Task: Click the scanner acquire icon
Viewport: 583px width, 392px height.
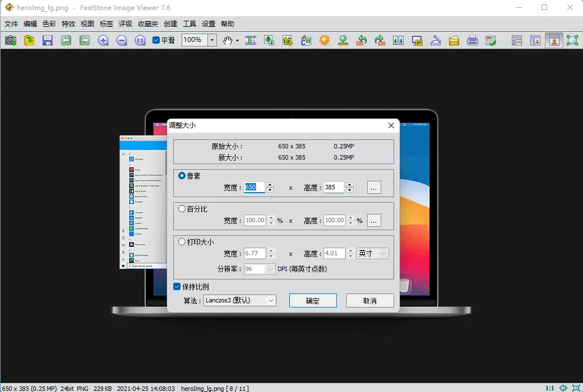Action: click(436, 40)
